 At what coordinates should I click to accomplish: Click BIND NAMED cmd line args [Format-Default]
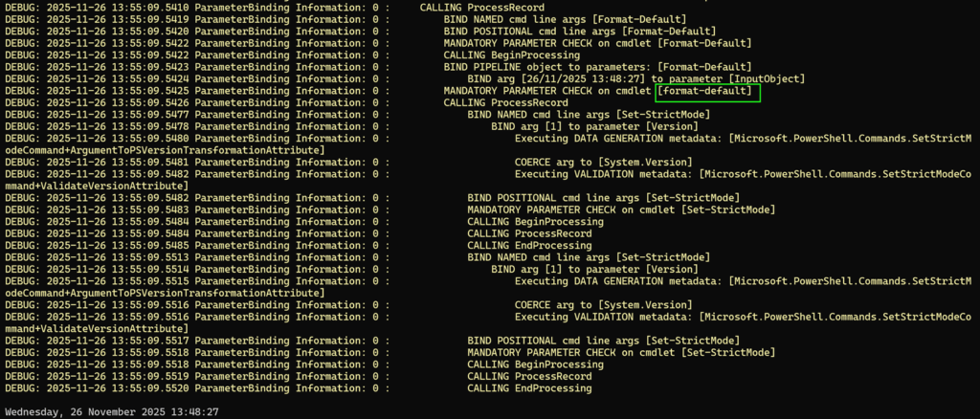[565, 19]
